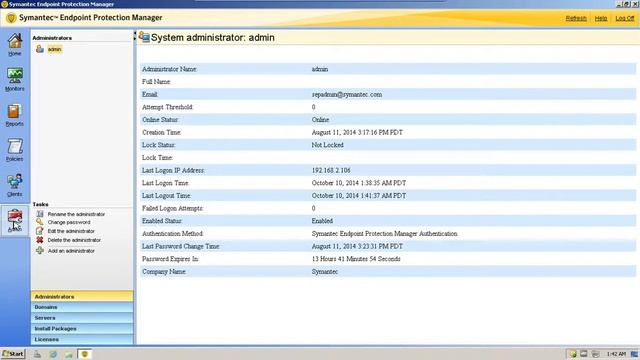Click the Last Logout Time value 1:41:37 AM
The image size is (640, 360).
click(359, 196)
